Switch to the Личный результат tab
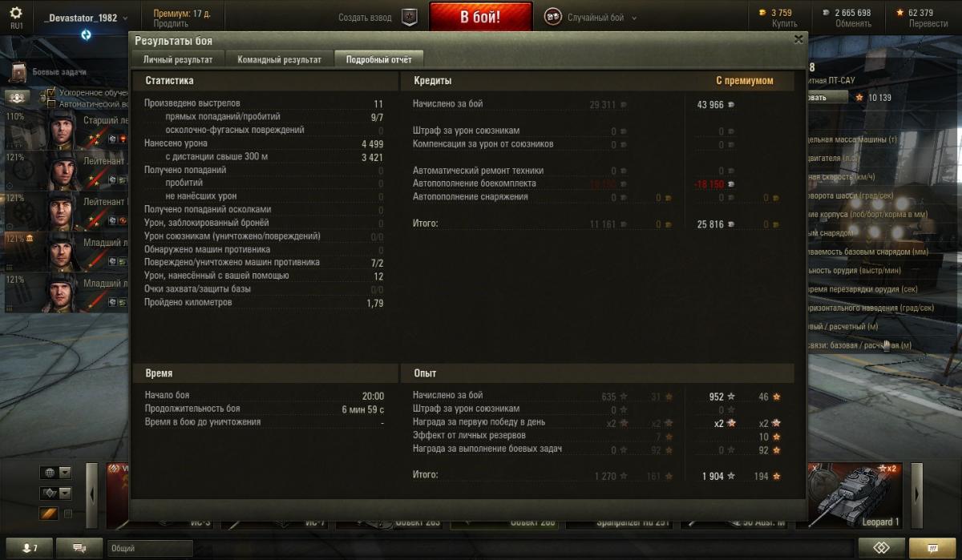 178,59
